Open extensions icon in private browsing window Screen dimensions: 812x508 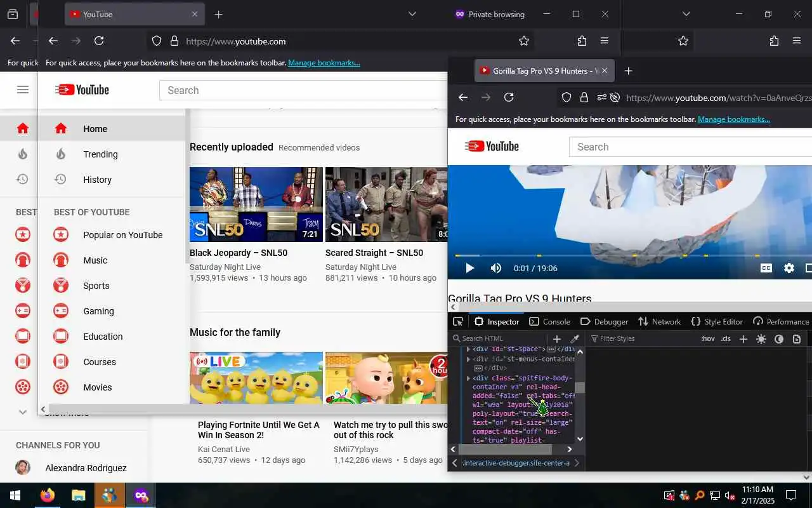(x=582, y=41)
